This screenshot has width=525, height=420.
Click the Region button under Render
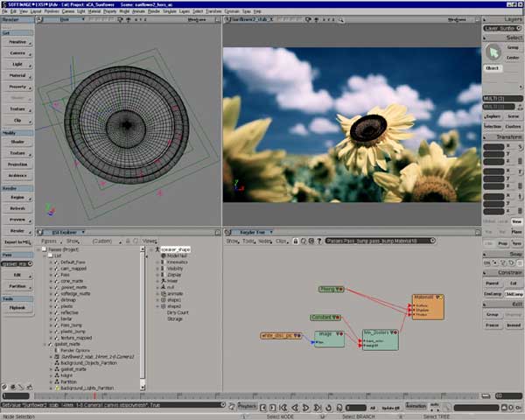(17, 199)
